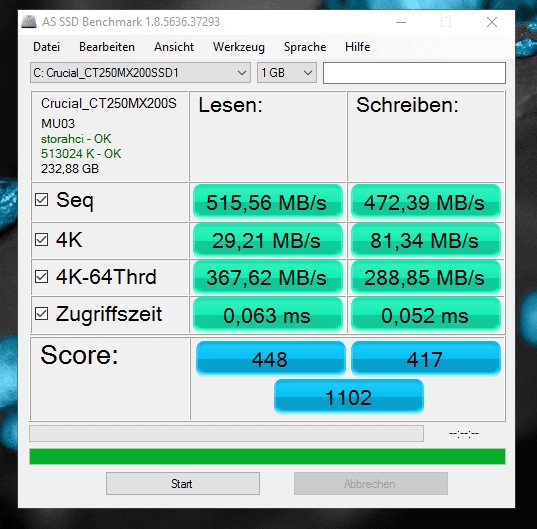Click the Lesen: column header
This screenshot has height=529, width=537.
230,105
